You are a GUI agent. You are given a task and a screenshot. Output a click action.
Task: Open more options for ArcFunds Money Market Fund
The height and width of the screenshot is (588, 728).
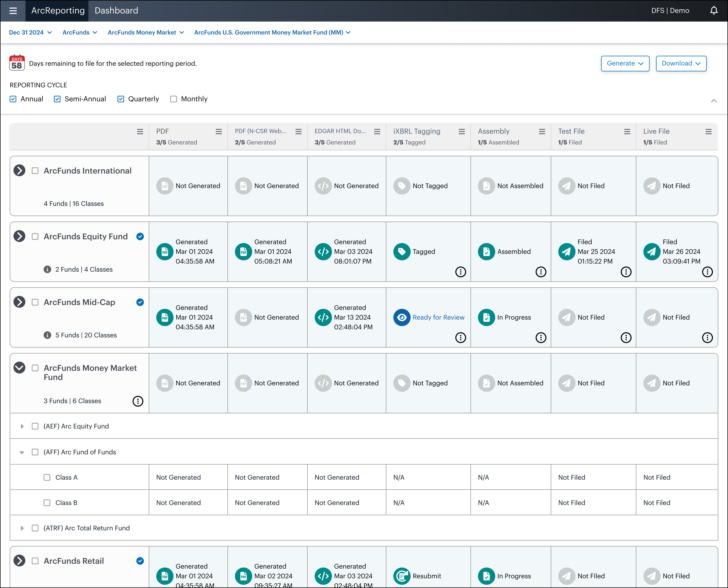(x=138, y=401)
